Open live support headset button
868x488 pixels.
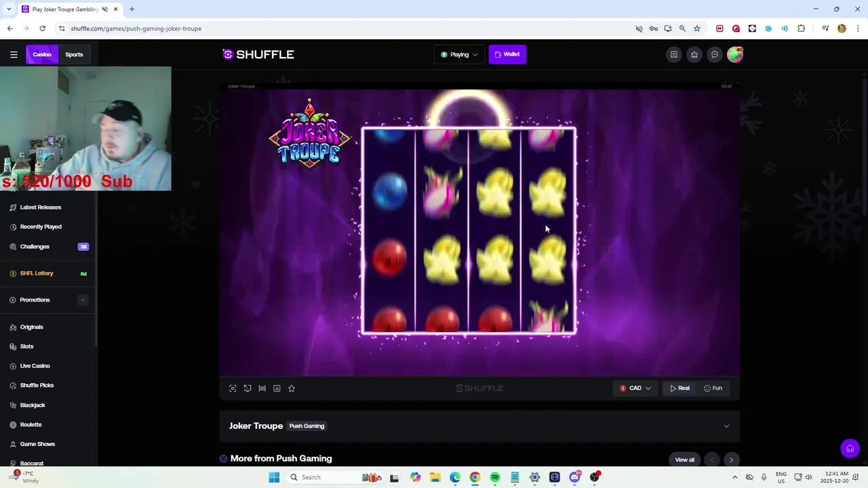[850, 449]
